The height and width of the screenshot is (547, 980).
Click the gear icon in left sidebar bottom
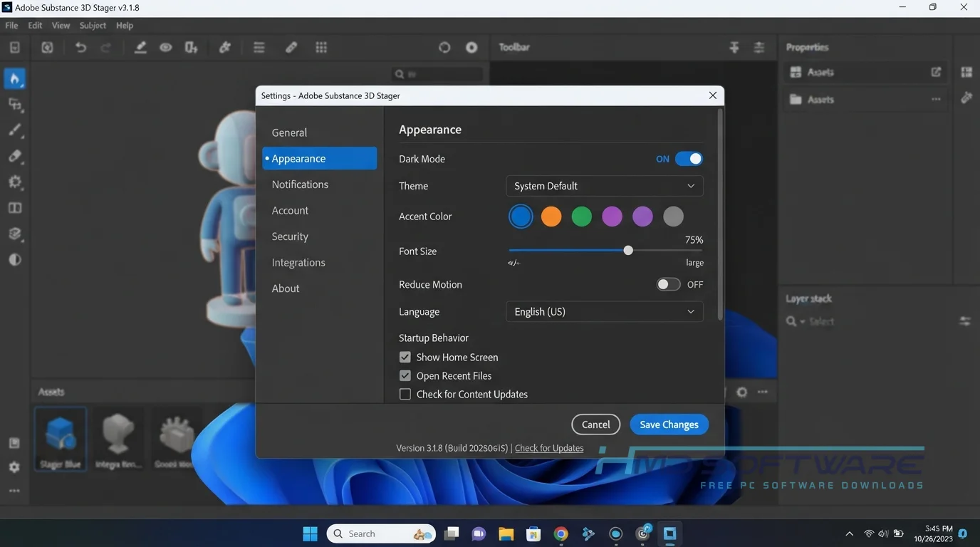click(x=15, y=467)
